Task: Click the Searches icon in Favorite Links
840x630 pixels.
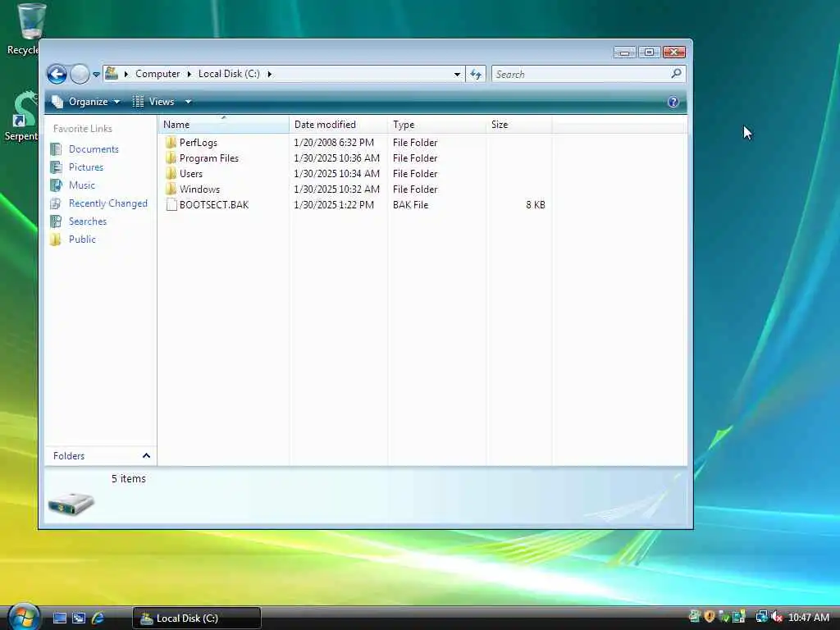Action: click(x=57, y=221)
